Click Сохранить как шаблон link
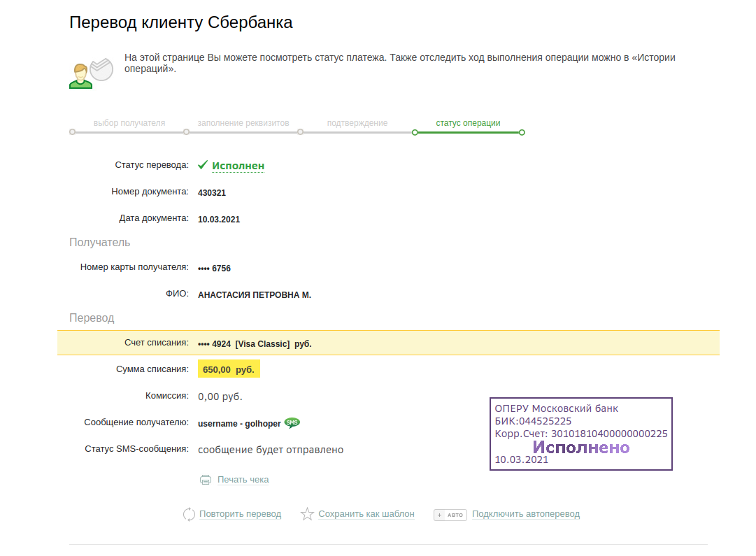 point(366,514)
